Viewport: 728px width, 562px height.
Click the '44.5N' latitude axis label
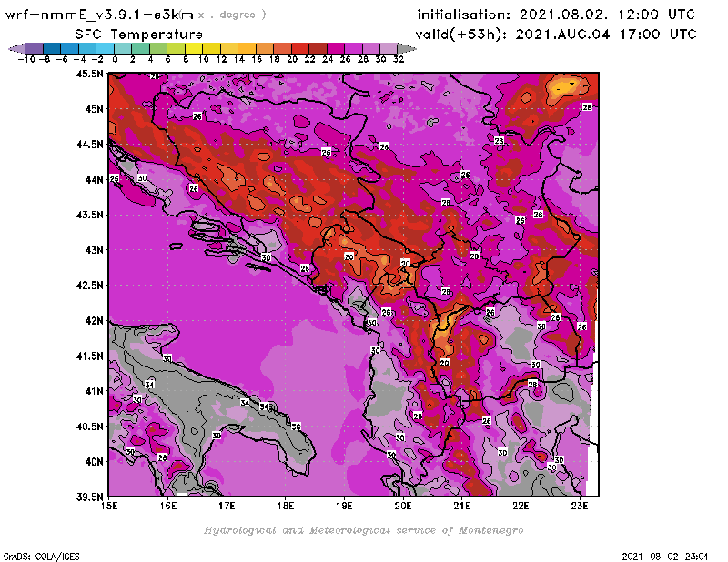tap(89, 145)
